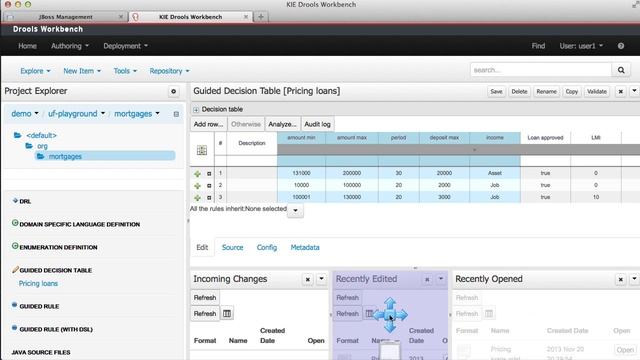640x360 pixels.
Task: Click the <default> folder icon
Action: tap(18, 135)
